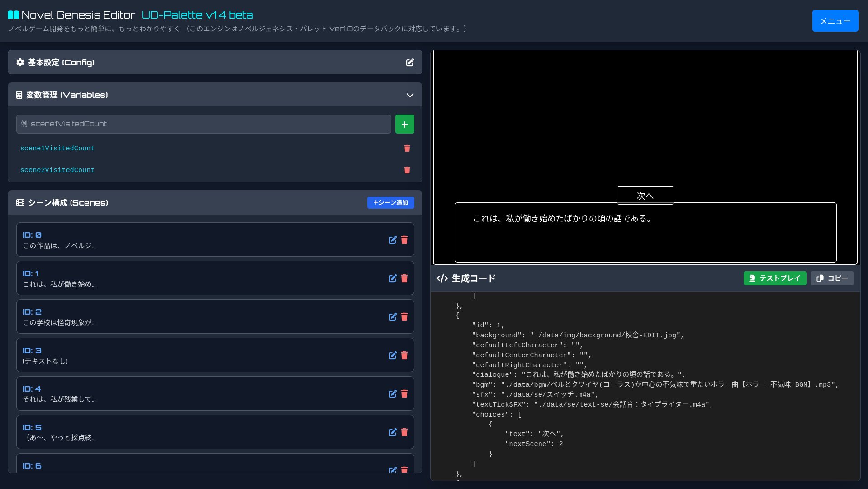Edit scene ID: 0
The width and height of the screenshot is (868, 489).
point(392,240)
